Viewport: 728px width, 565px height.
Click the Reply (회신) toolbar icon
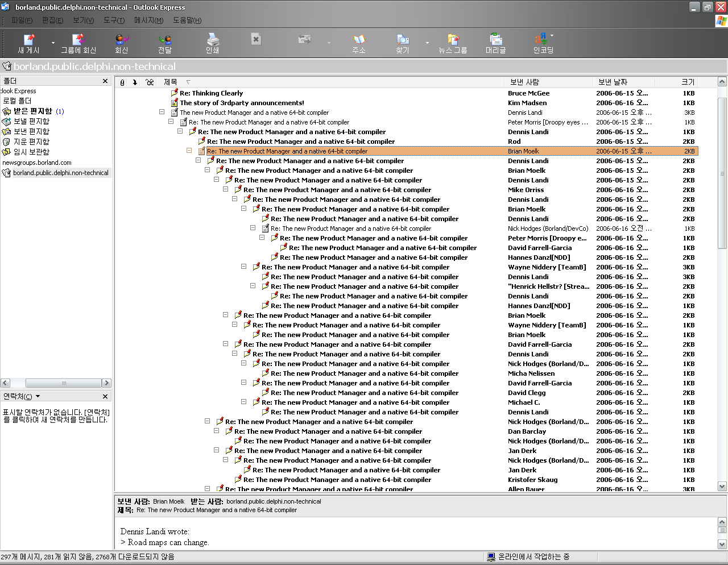click(122, 43)
